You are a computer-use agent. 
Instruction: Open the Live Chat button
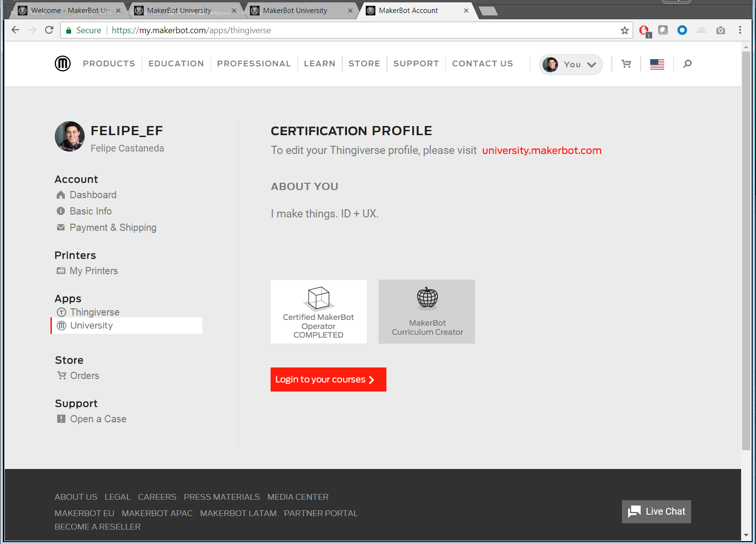(657, 512)
